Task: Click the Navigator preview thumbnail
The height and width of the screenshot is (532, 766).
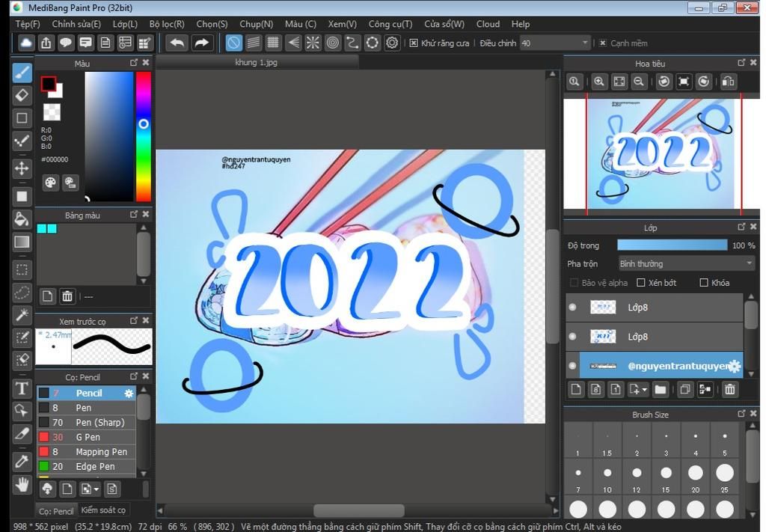Action: coord(661,154)
